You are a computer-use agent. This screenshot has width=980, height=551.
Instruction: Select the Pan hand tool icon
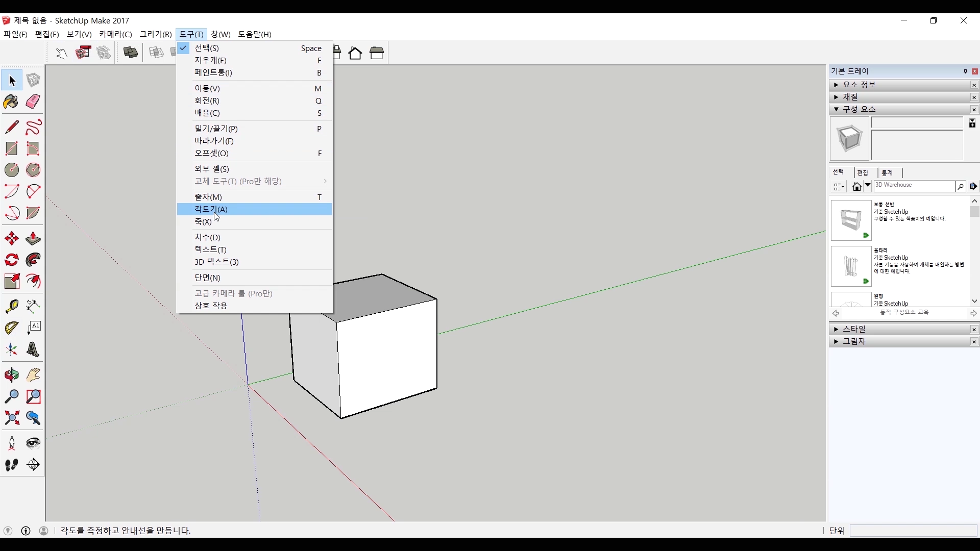pos(33,375)
